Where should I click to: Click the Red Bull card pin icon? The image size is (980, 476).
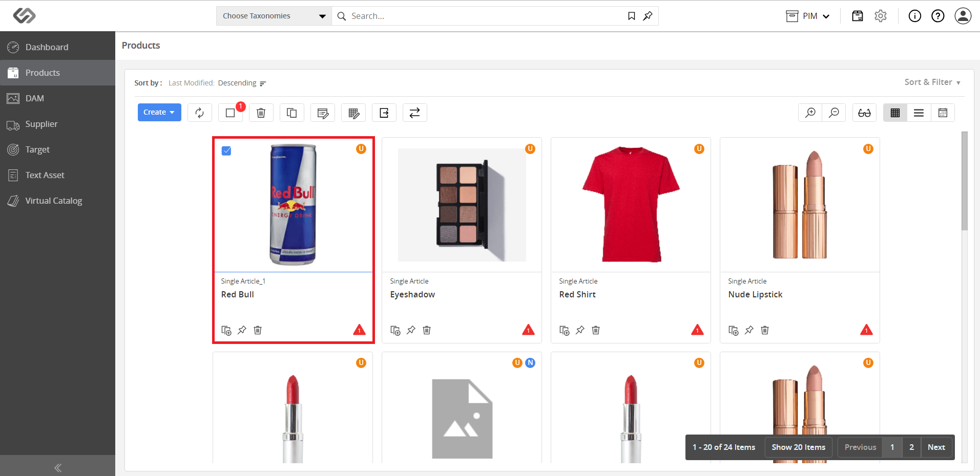coord(242,330)
